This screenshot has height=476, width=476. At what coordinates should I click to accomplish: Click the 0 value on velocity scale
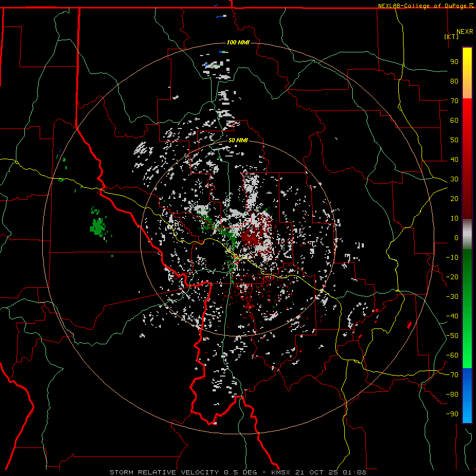click(456, 237)
